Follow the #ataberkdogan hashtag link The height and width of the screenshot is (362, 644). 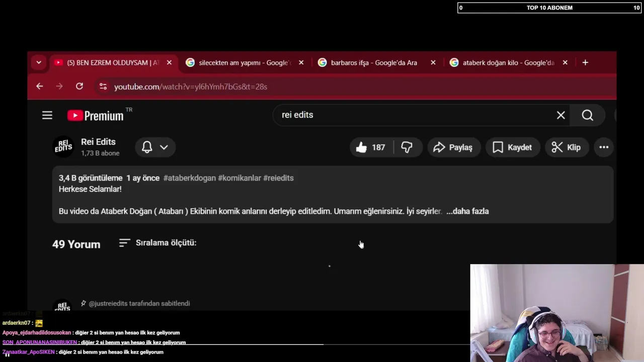coord(190,178)
